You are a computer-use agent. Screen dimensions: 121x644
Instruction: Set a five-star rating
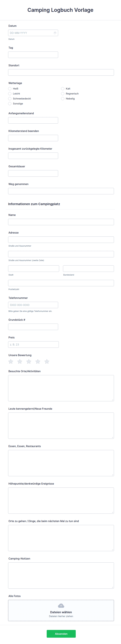tap(47, 362)
